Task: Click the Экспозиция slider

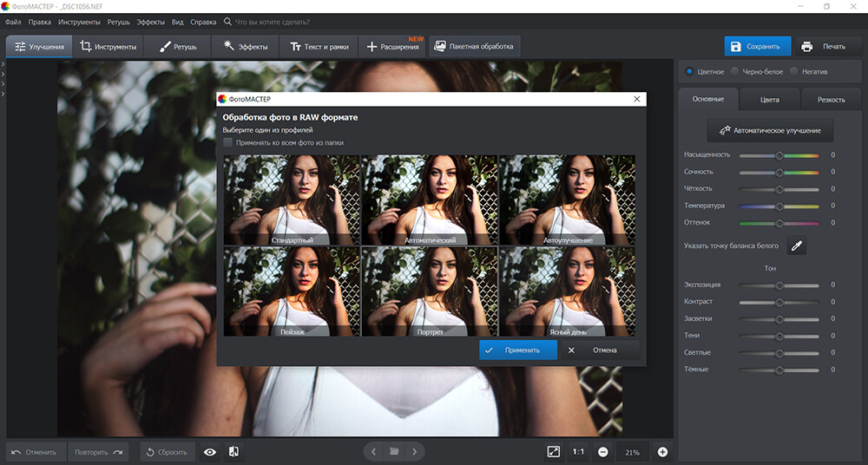Action: tap(779, 285)
